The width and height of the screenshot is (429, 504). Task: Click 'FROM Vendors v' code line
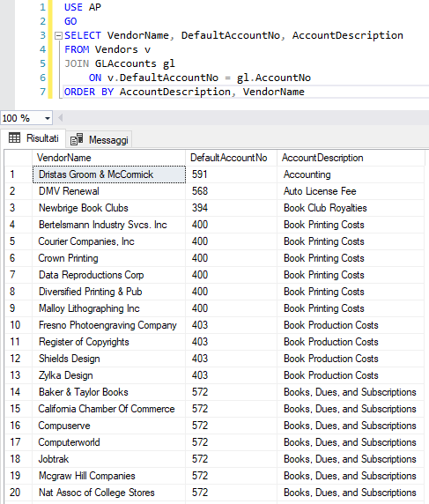(x=107, y=49)
